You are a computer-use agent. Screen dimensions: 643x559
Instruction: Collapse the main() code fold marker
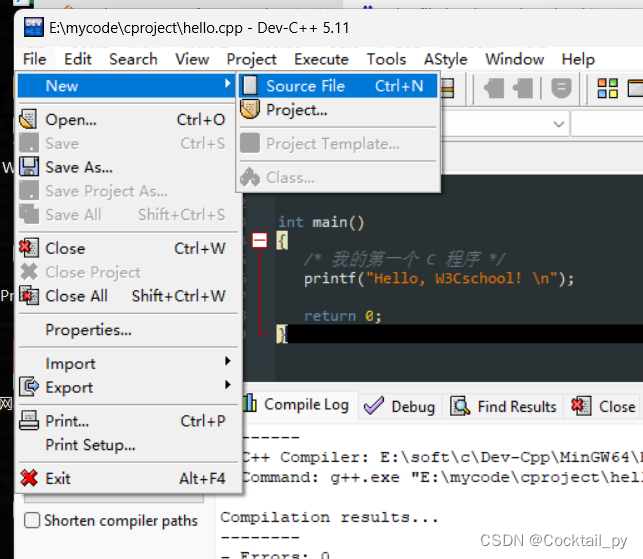tap(259, 240)
